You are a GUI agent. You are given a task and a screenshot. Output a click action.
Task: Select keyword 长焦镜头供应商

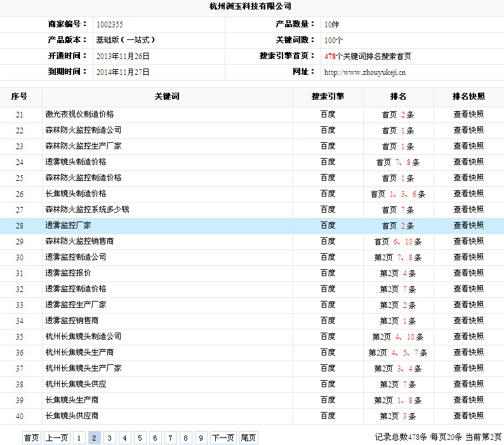point(72,416)
